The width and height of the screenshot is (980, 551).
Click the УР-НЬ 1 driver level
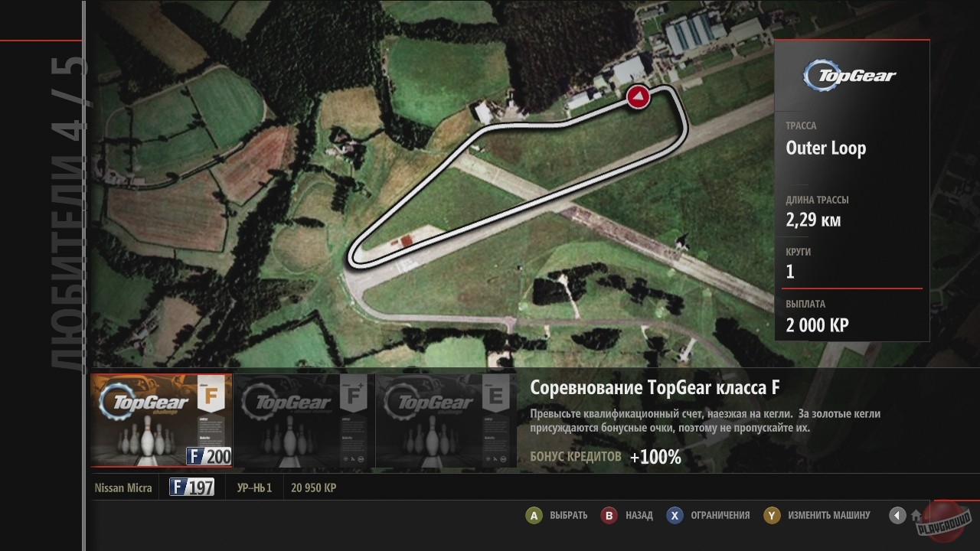click(254, 487)
